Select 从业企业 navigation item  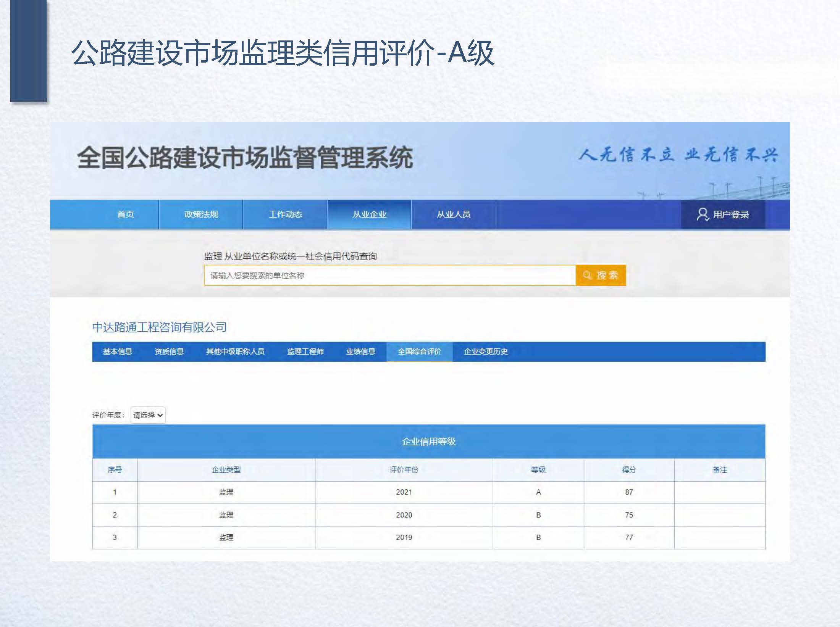pos(369,214)
